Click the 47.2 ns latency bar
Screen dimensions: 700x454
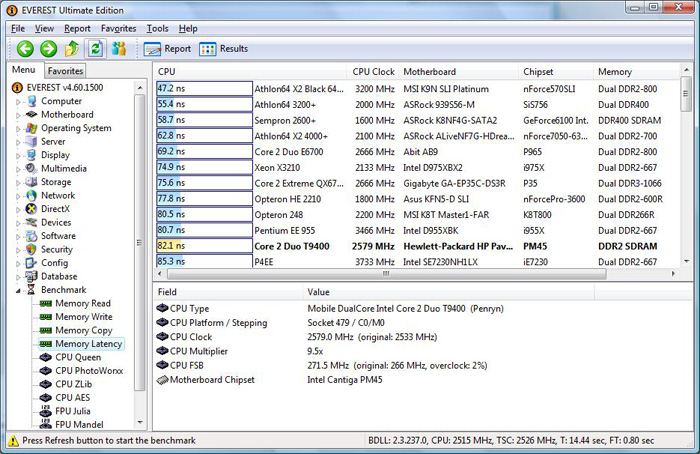coord(204,88)
